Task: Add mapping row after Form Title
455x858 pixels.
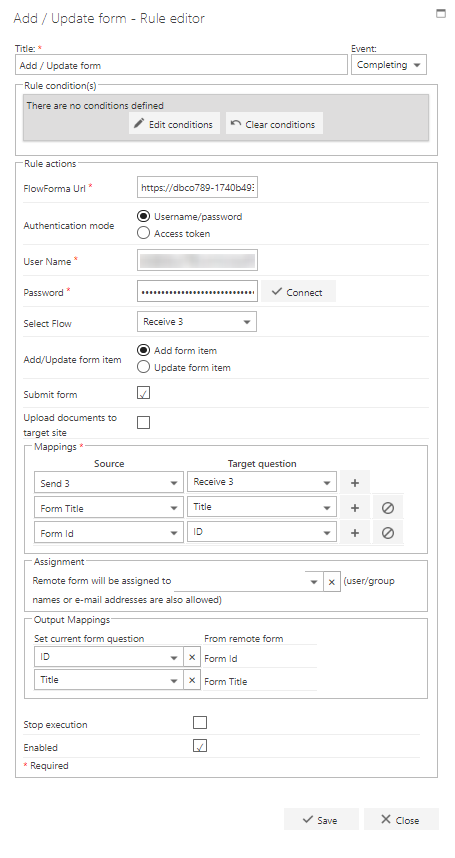Action: click(355, 508)
